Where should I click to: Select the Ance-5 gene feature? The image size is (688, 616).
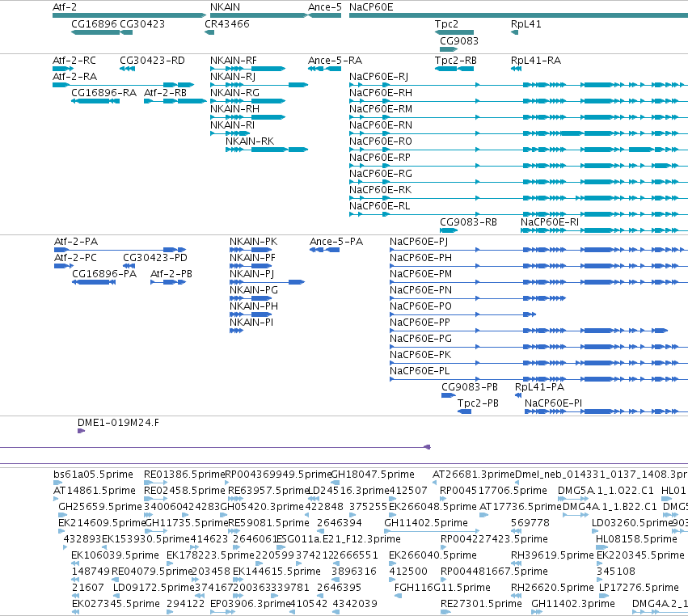[325, 15]
